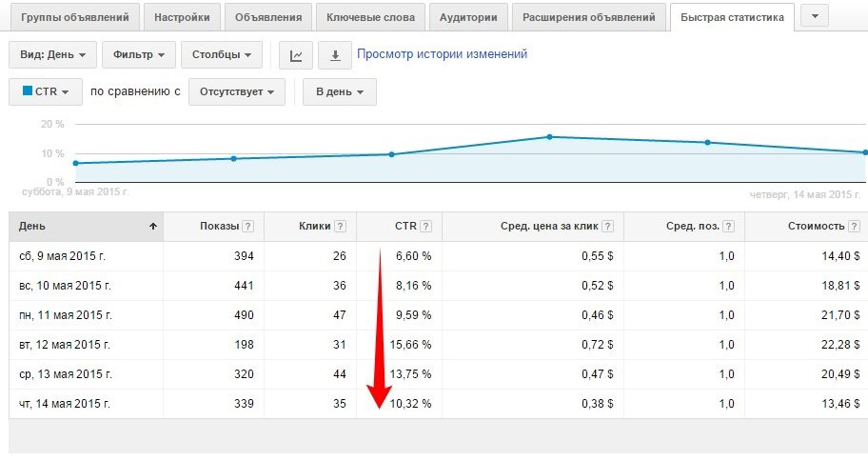Screen dimensions: 868x461
Task: Click the blue CTR color swatch
Action: pyautogui.click(x=27, y=90)
